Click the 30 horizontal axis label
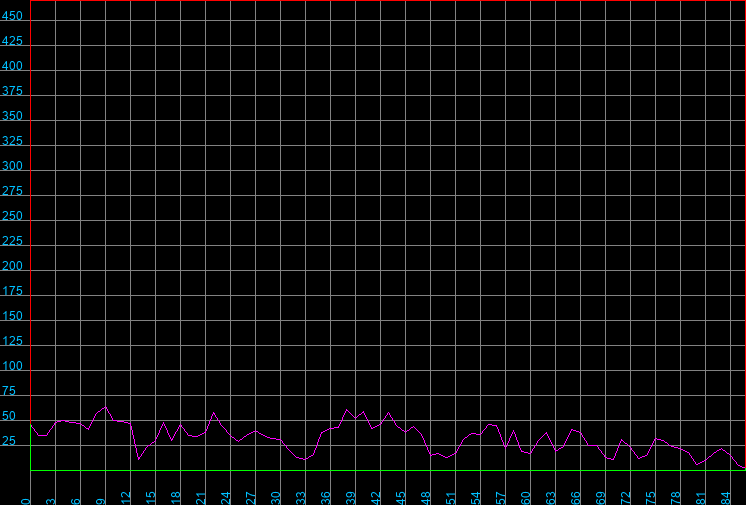The width and height of the screenshot is (746, 505). click(x=276, y=498)
